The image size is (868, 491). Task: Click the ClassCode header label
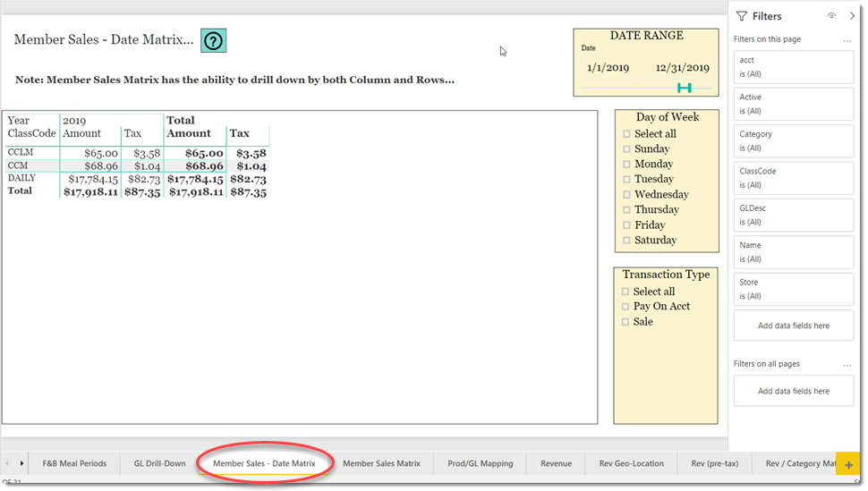[x=31, y=133]
